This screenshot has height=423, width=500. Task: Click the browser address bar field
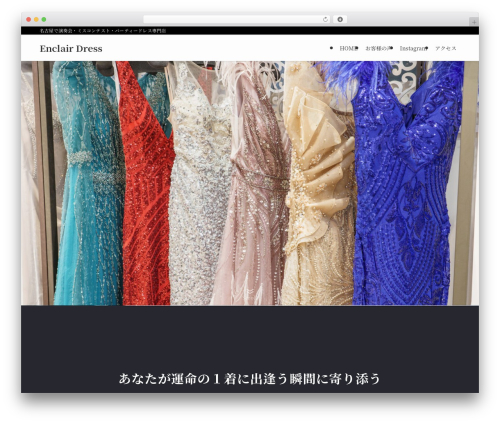pos(236,20)
